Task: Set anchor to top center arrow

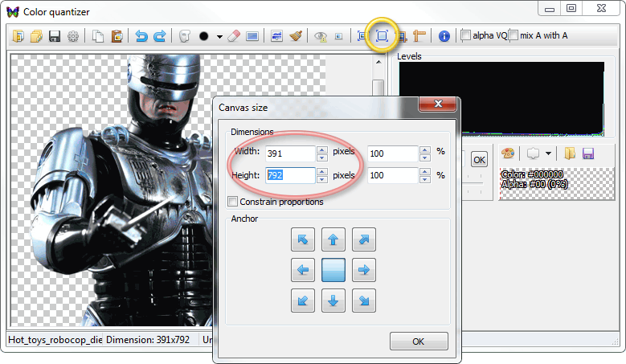Action: click(333, 239)
